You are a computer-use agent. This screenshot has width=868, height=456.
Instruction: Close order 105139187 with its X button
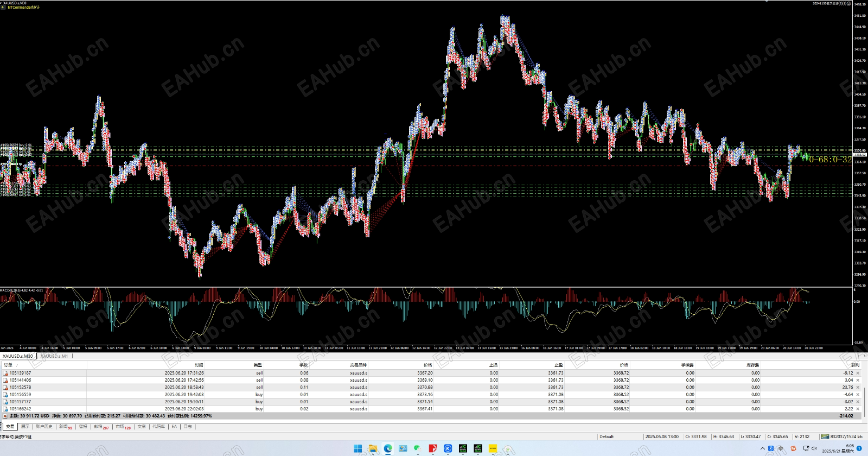point(858,373)
